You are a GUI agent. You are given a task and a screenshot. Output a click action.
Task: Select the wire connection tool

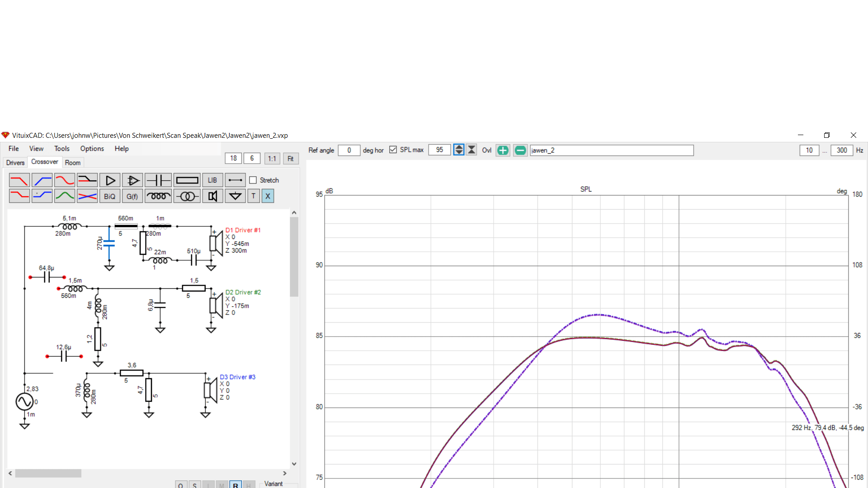(x=235, y=180)
